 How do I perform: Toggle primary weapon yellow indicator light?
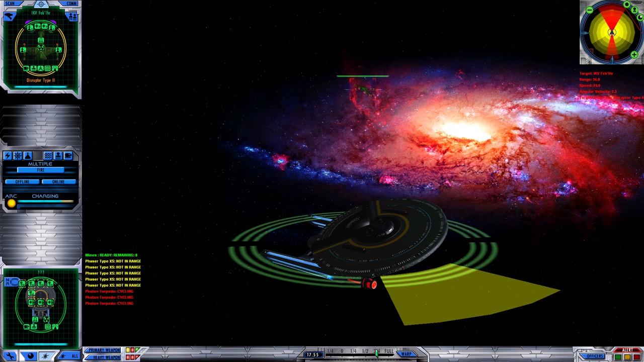[x=128, y=350]
